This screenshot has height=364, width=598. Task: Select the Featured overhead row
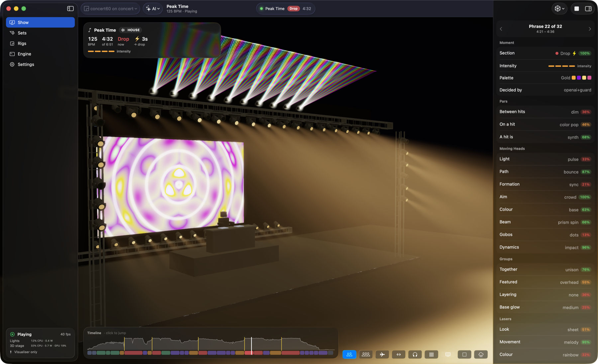tap(545, 282)
